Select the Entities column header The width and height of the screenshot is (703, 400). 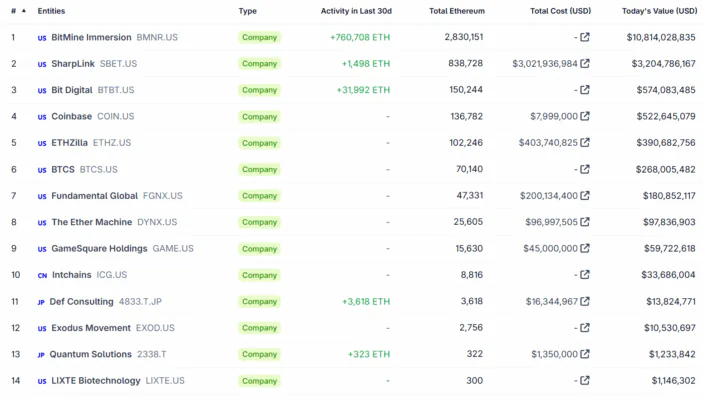[x=51, y=11]
